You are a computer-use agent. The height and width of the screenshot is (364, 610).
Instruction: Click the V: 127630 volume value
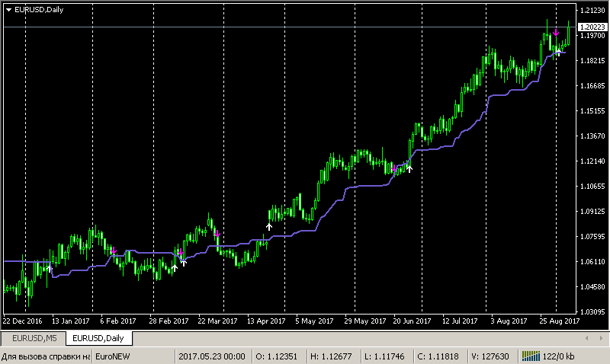[490, 356]
